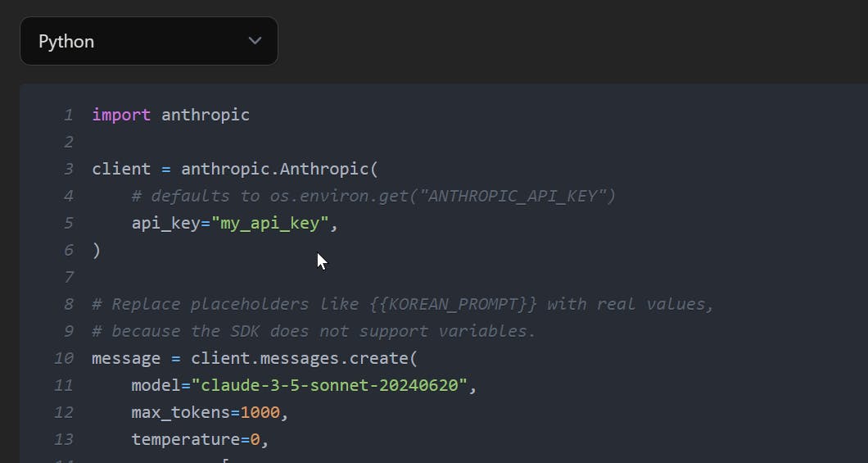Click the temperature value 0 on line 13
868x463 pixels.
[x=255, y=440]
